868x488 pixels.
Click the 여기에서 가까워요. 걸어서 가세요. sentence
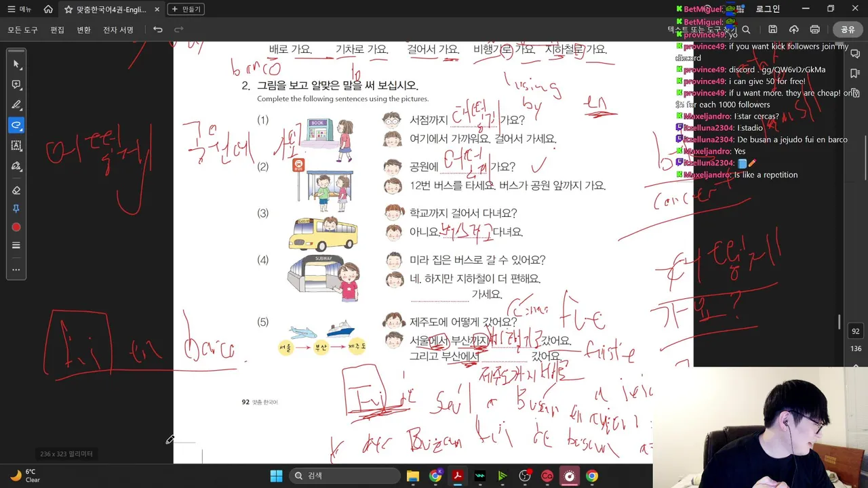coord(482,139)
